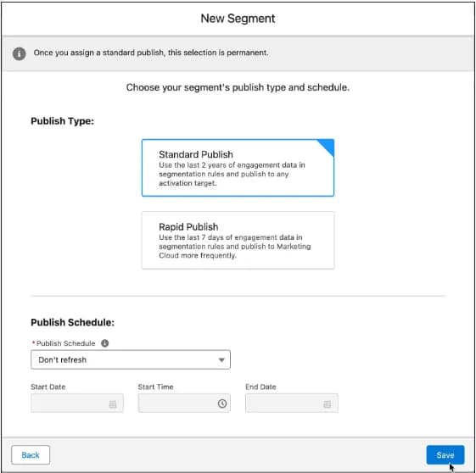This screenshot has height=473, width=476.
Task: Click the standard publish permanent notice text
Action: [x=151, y=53]
